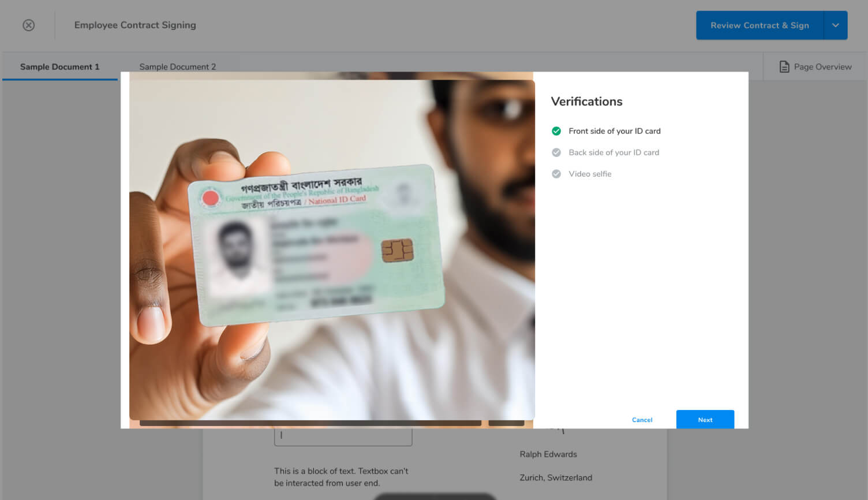
Task: Open the Sample Document 2 tab
Action: 177,67
